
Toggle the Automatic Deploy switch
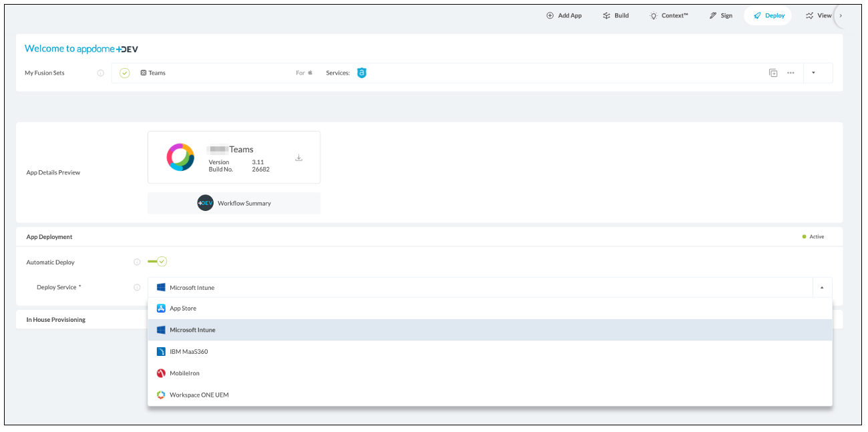tap(158, 262)
